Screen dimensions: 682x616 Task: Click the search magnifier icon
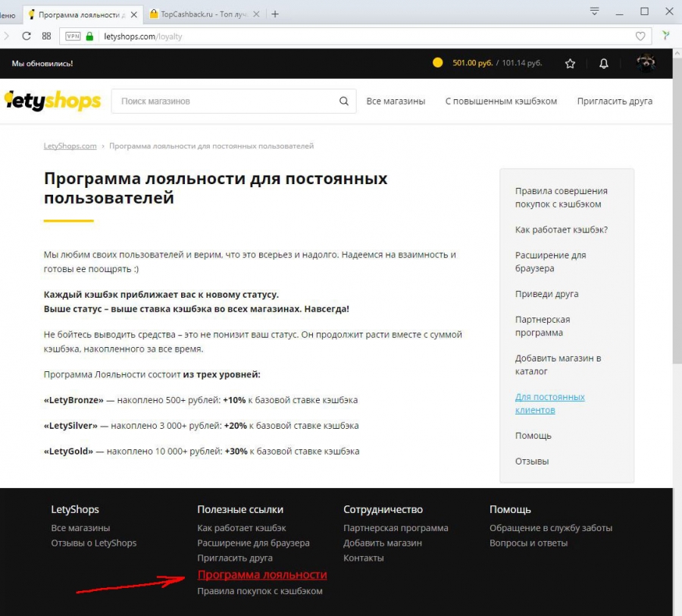click(343, 102)
